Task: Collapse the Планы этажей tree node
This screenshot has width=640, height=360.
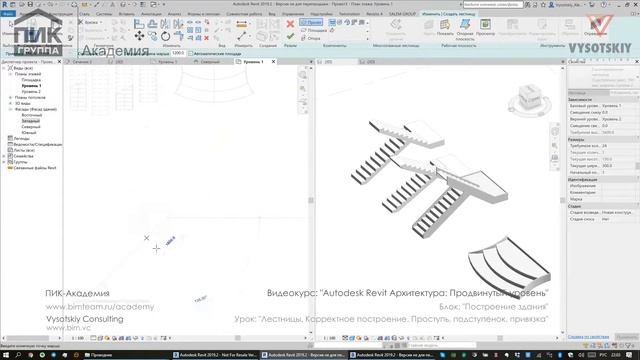Action: click(x=11, y=74)
